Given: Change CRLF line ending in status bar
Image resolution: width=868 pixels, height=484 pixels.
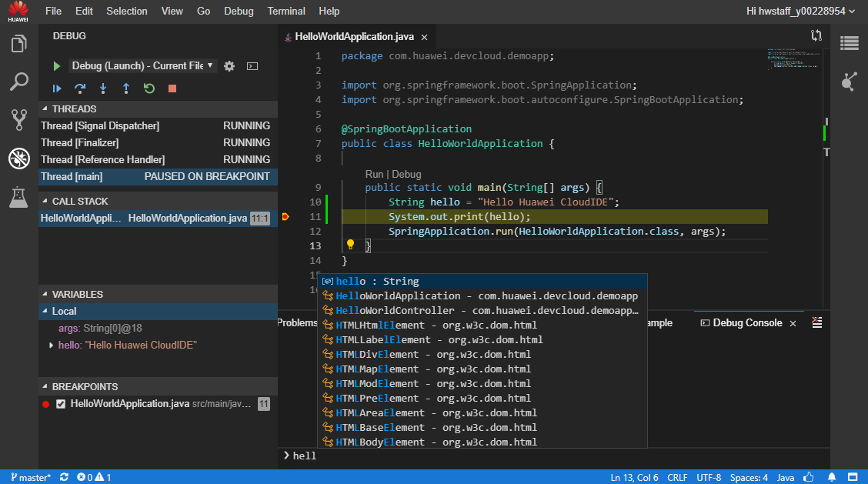Looking at the screenshot, I should pyautogui.click(x=678, y=477).
